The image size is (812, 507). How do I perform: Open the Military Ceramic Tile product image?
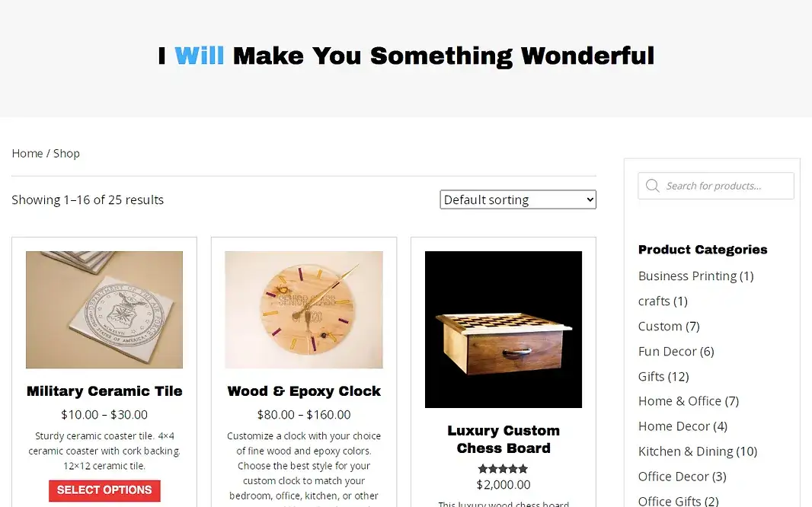coord(104,310)
